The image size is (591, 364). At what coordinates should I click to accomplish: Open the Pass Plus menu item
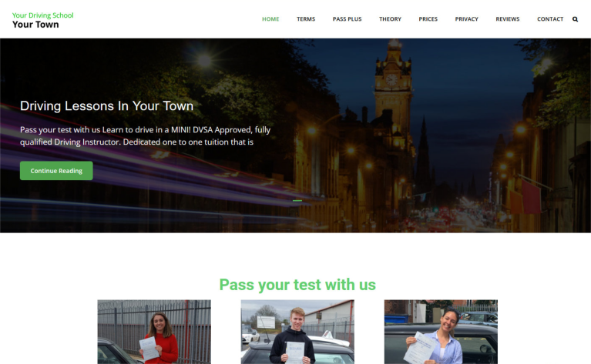tap(348, 19)
